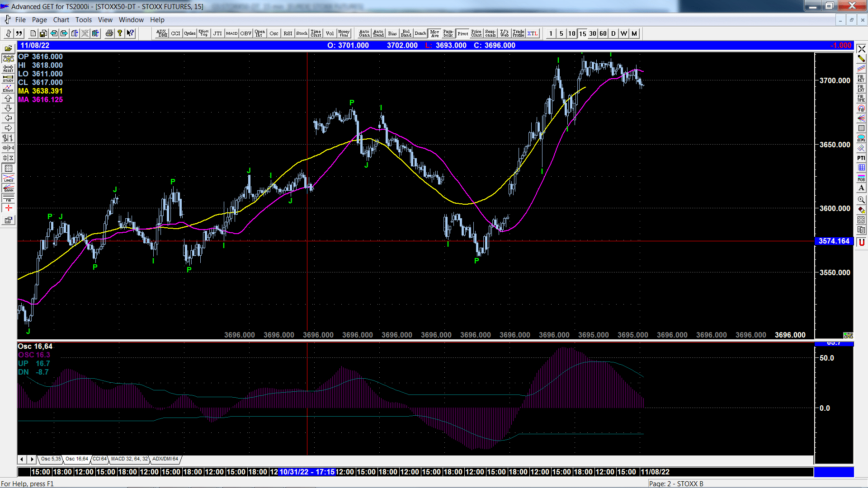Click the Elliott wave icon on left sidebar
The image size is (868, 488).
tap(9, 89)
